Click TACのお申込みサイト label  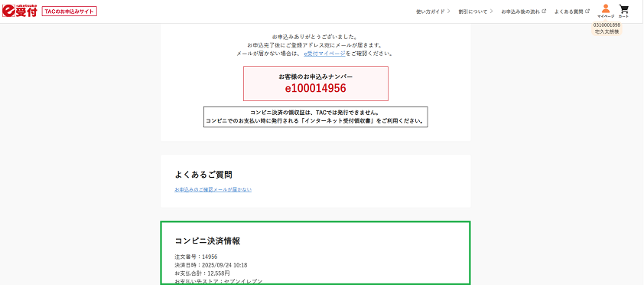click(70, 11)
